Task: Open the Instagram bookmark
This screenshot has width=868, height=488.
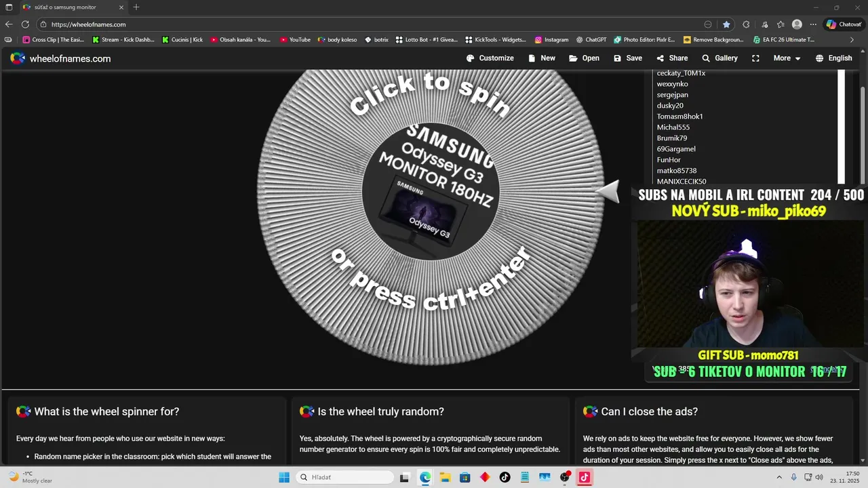Action: 551,40
